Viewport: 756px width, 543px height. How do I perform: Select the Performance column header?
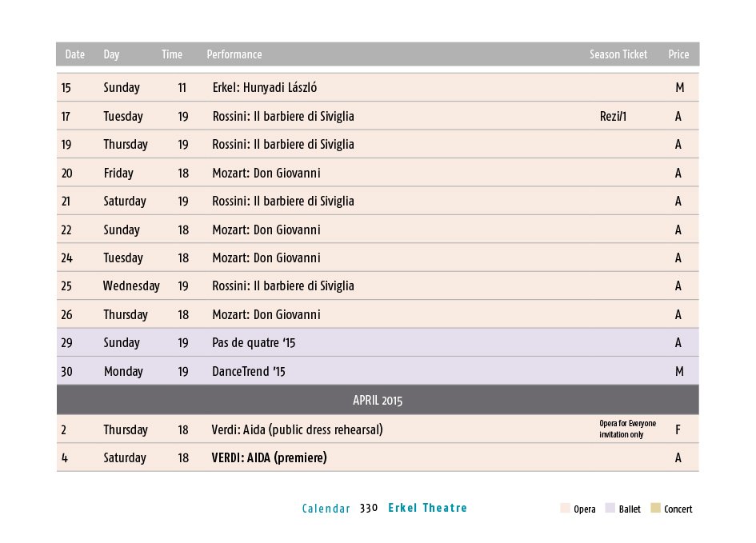coord(234,54)
